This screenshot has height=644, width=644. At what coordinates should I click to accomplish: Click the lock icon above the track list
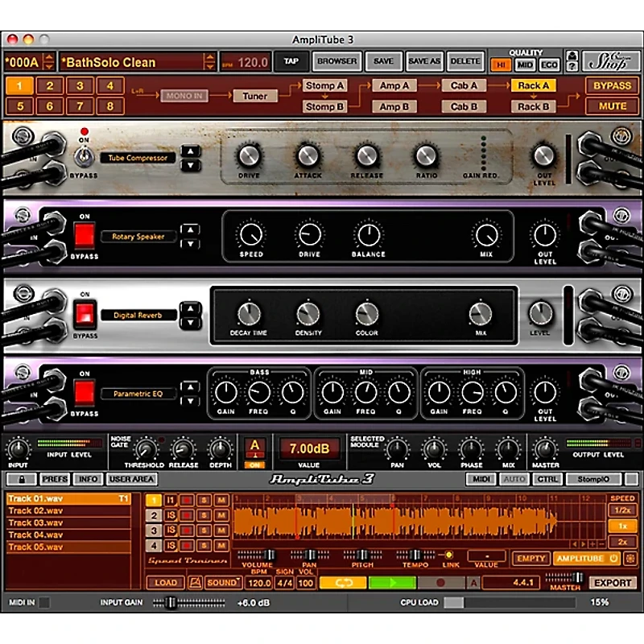pyautogui.click(x=22, y=479)
